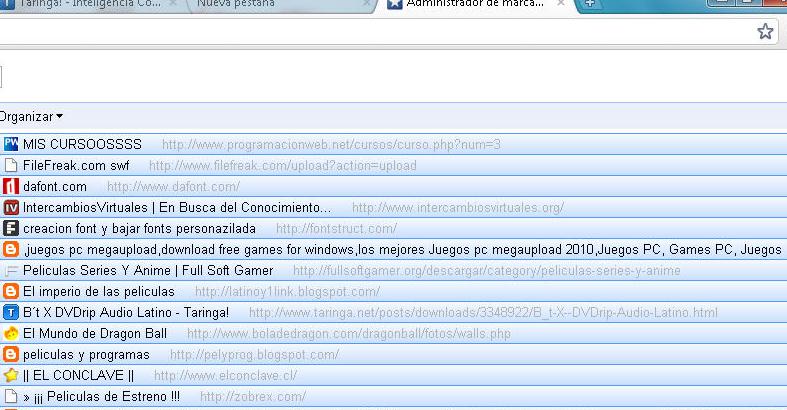This screenshot has width=787, height=410.
Task: Click the pelyprog.blogspot.com URL
Action: (x=254, y=355)
